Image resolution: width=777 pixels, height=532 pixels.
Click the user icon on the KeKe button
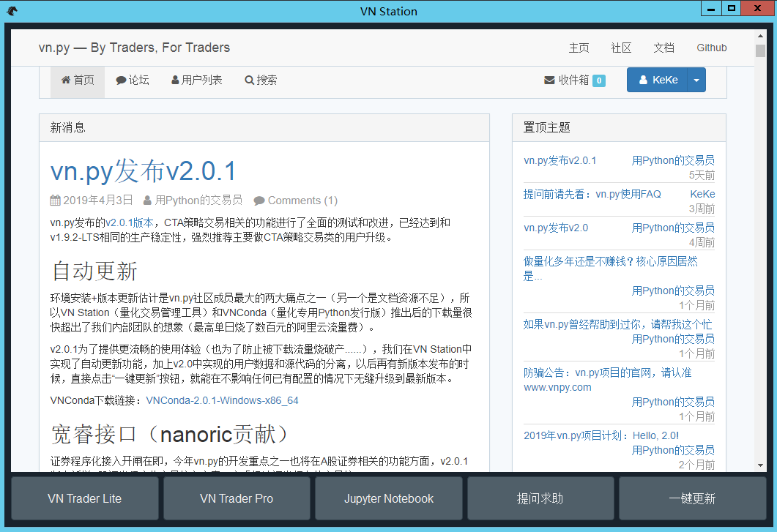(x=642, y=80)
